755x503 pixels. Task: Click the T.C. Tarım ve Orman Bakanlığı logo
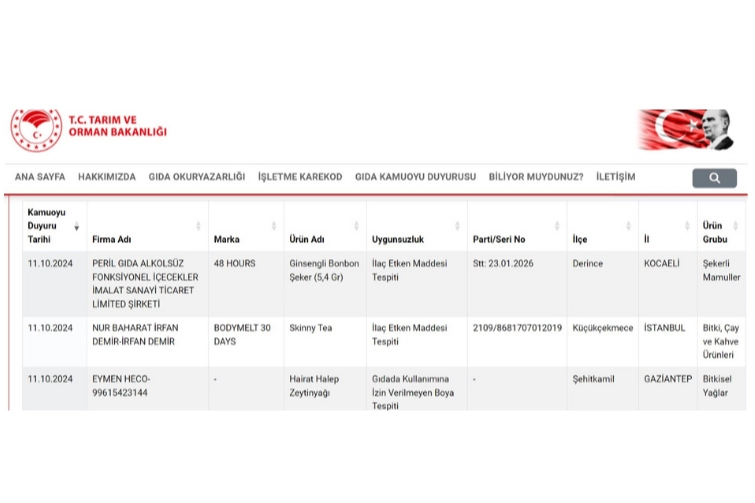(89, 130)
